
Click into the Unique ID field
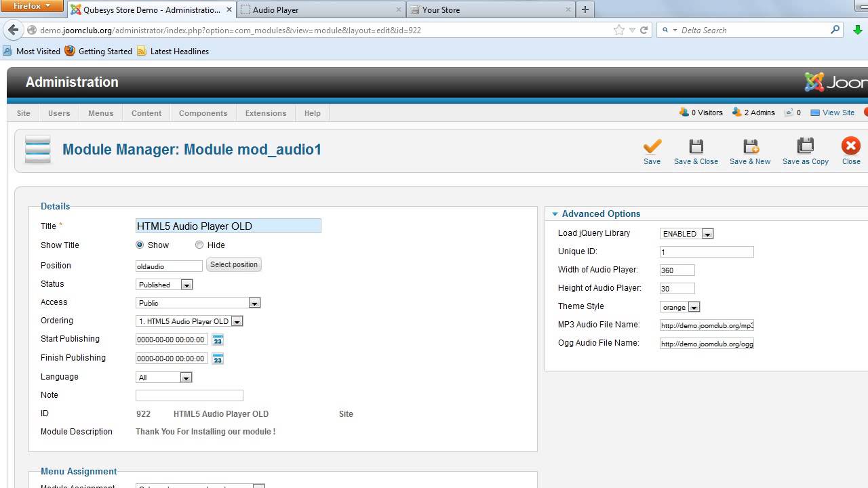(707, 251)
